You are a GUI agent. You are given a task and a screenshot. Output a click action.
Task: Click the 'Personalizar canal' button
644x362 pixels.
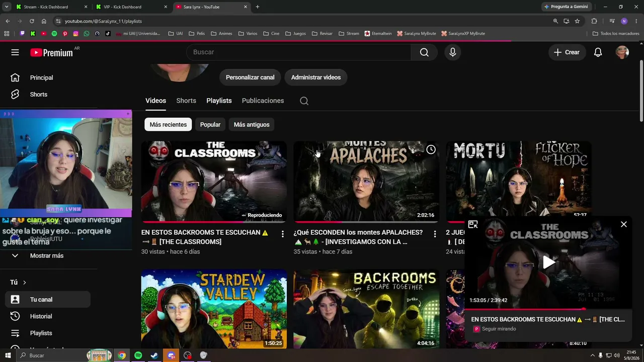250,77
